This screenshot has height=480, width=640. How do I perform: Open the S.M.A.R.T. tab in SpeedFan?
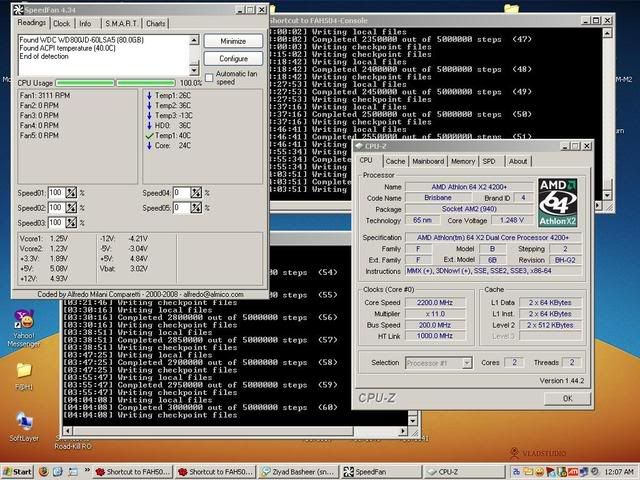[121, 24]
